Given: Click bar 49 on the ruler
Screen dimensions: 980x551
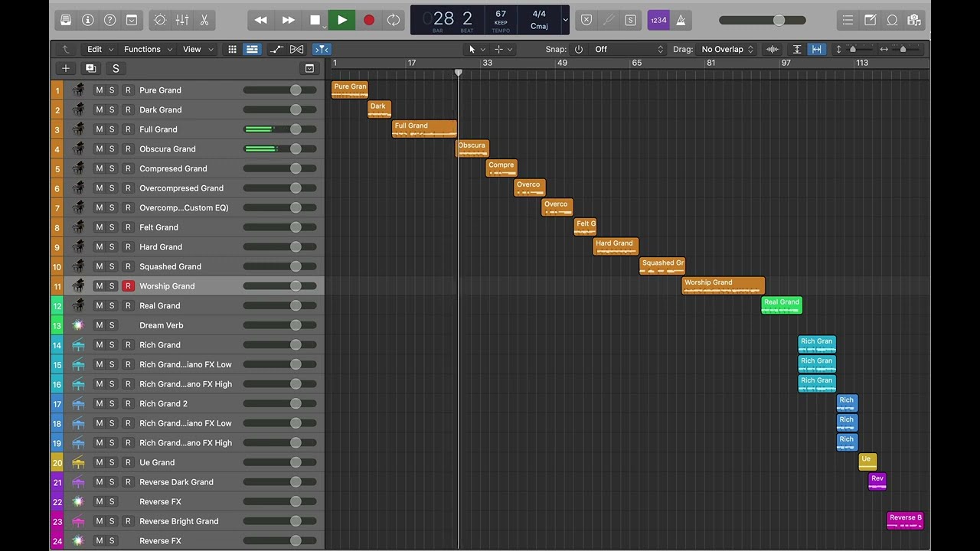Looking at the screenshot, I should tap(562, 63).
